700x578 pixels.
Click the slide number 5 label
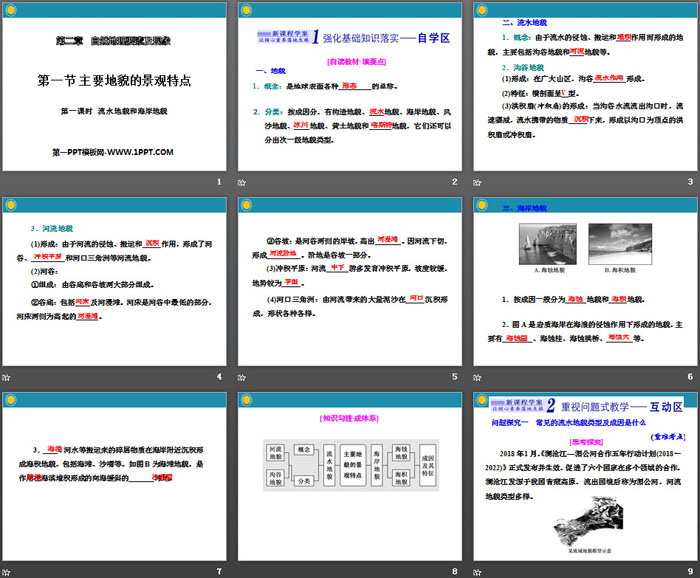point(454,376)
